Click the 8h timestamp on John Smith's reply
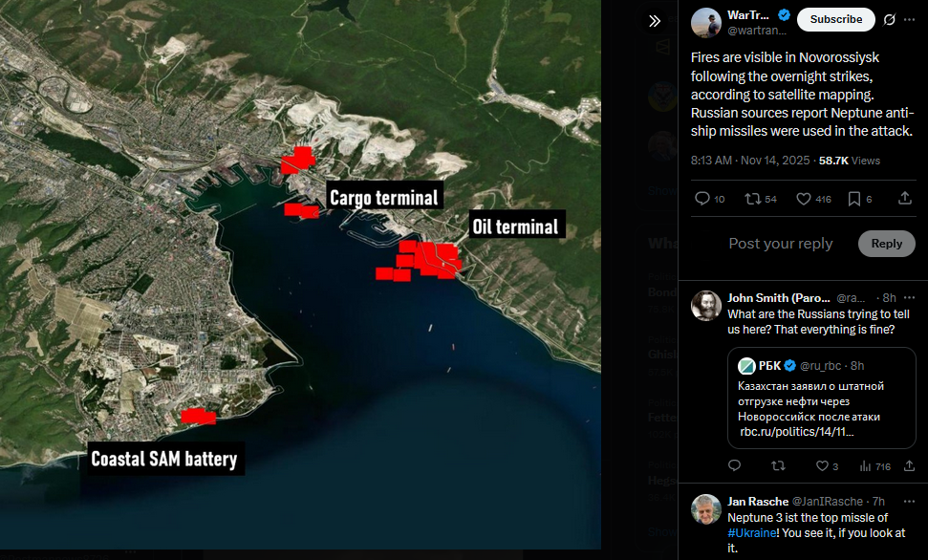The image size is (928, 560). pos(890,298)
